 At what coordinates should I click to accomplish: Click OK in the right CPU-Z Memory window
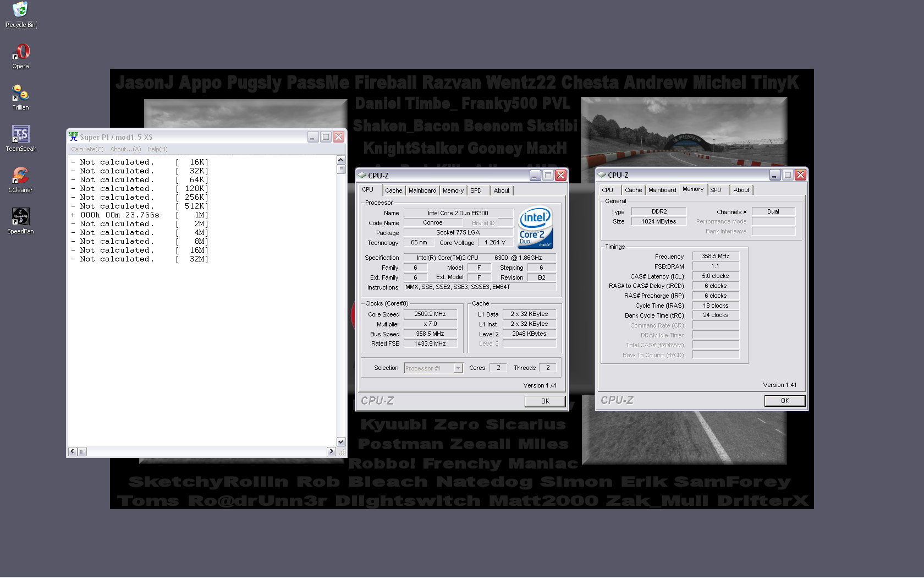tap(785, 401)
